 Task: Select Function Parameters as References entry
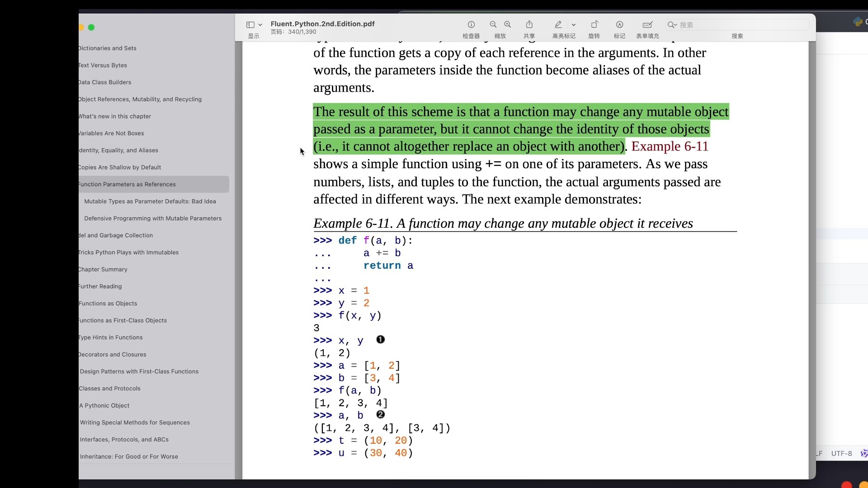[x=154, y=184]
